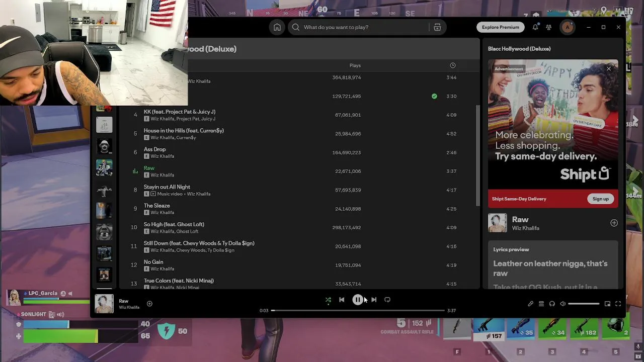Screen dimensions: 644x362
Task: Open the Friend Activity icon
Action: click(x=549, y=27)
